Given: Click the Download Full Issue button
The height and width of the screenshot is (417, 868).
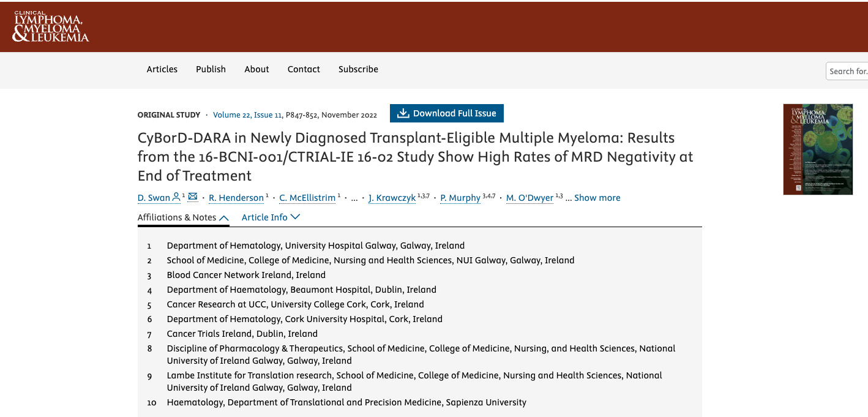Looking at the screenshot, I should [447, 113].
